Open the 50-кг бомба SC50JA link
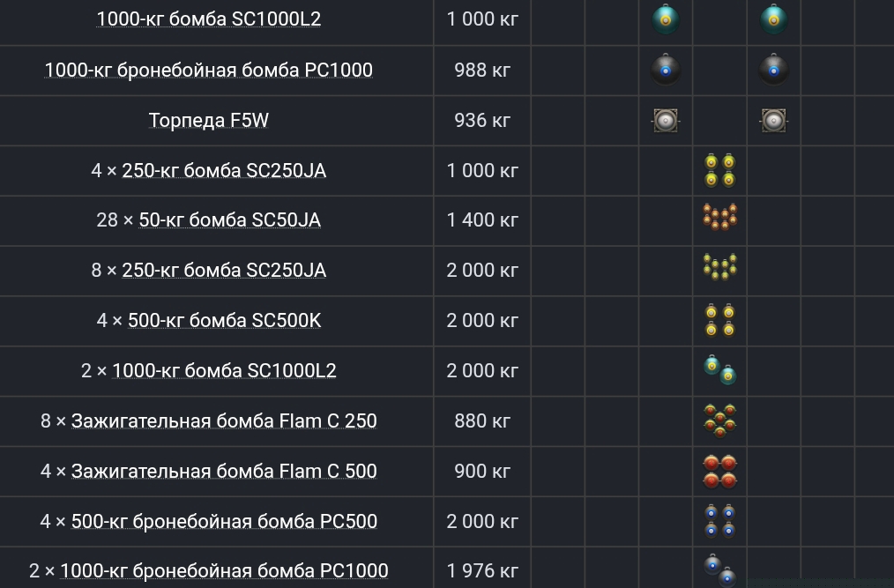The width and height of the screenshot is (894, 588). pos(229,220)
